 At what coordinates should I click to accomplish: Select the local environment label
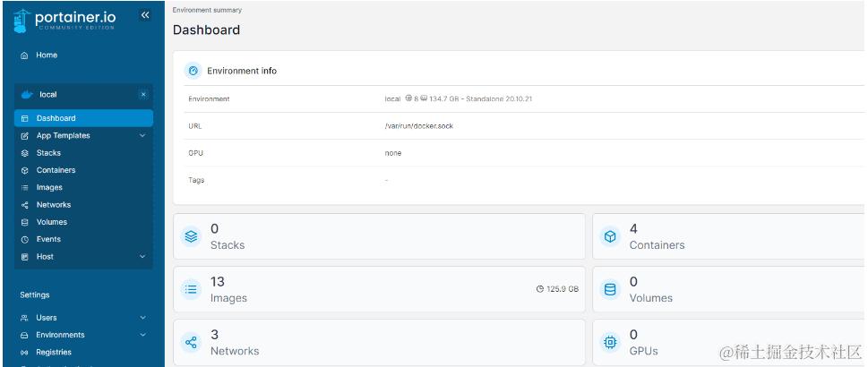(48, 95)
